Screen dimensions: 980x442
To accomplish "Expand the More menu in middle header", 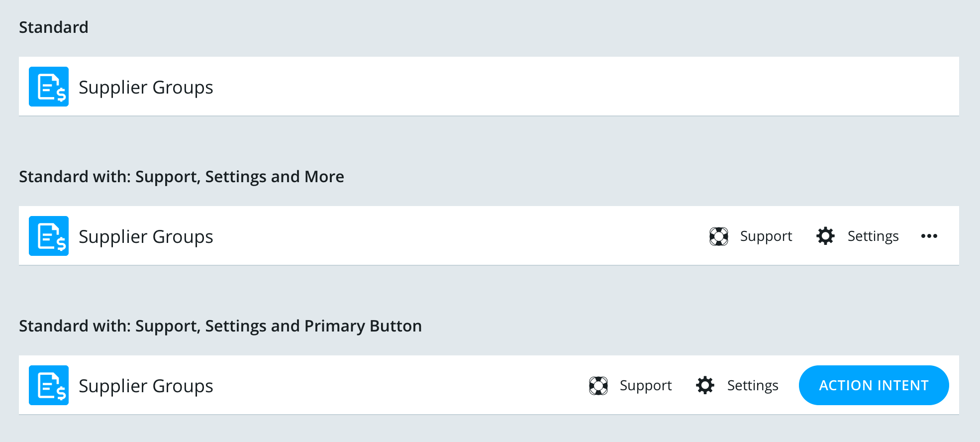I will (929, 236).
